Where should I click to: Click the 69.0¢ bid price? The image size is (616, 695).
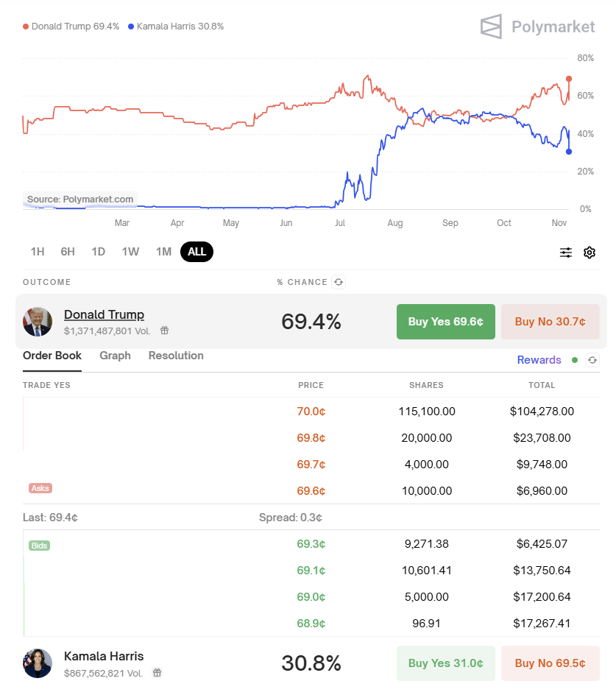pos(311,597)
